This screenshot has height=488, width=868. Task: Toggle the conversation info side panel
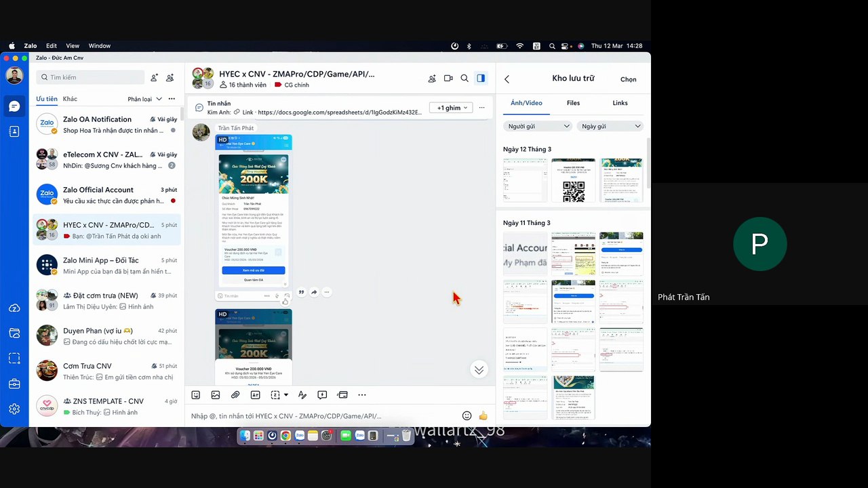[x=481, y=79]
